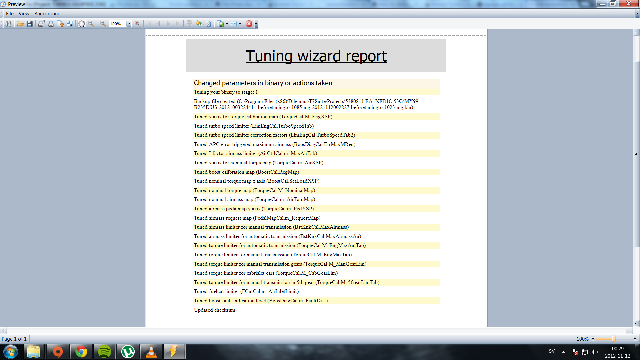
Task: Click the Tuning wizard report title
Action: pos(316,56)
